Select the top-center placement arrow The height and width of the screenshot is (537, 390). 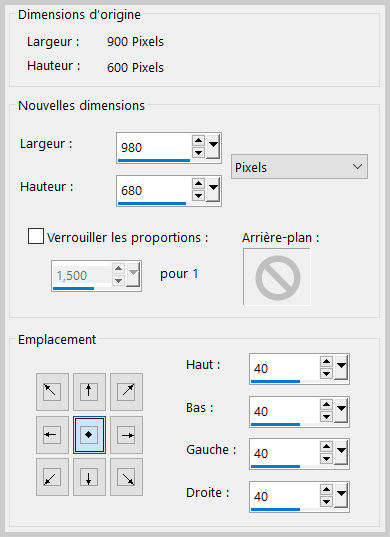[x=89, y=392]
